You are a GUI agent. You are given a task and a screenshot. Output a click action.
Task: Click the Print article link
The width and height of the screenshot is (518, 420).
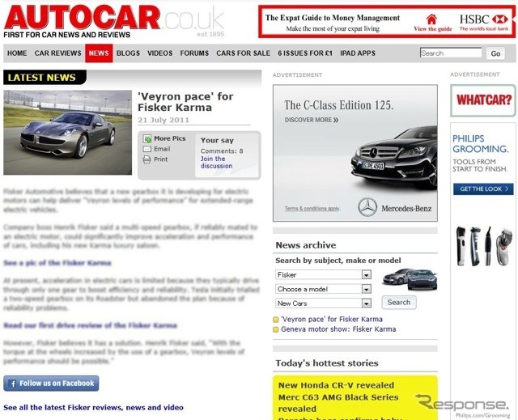pos(161,159)
